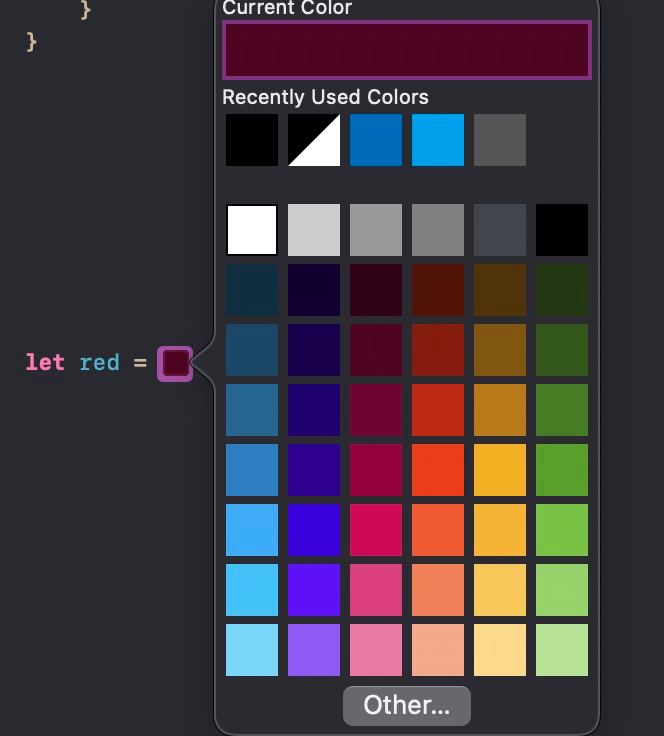
Task: Select the light green swatch directly above pale green
Action: [x=562, y=590]
